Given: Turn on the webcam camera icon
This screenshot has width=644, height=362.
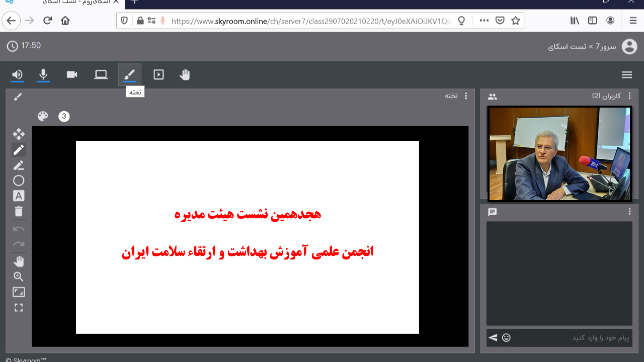Looking at the screenshot, I should pos(72,75).
